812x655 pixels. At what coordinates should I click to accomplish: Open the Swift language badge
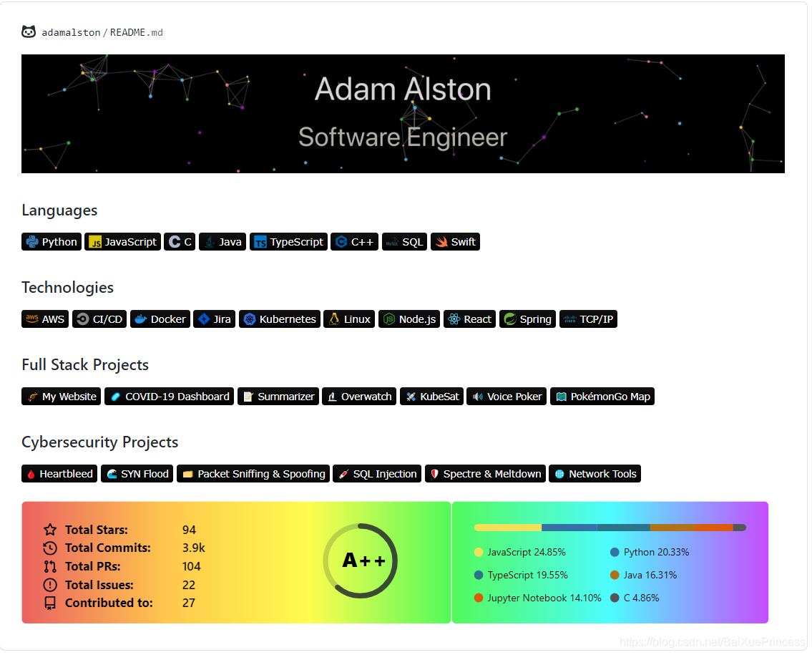coord(455,242)
